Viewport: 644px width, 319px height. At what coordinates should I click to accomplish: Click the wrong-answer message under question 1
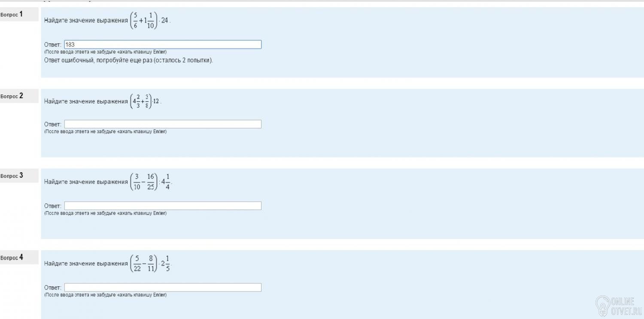click(128, 60)
